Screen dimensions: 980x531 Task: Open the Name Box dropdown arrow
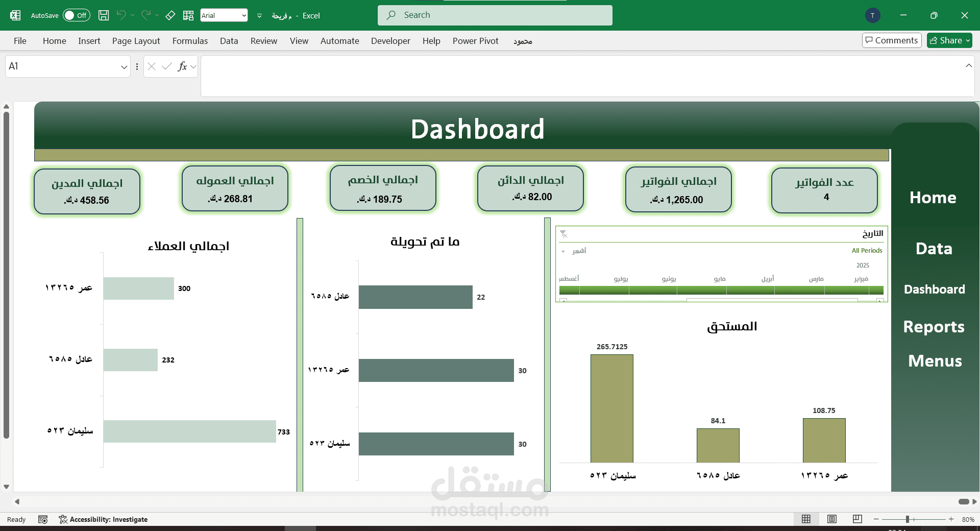124,67
